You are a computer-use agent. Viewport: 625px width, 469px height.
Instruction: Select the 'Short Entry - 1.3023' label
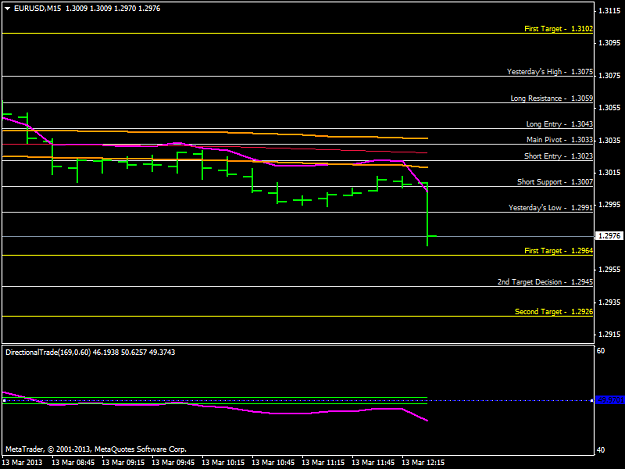click(558, 156)
